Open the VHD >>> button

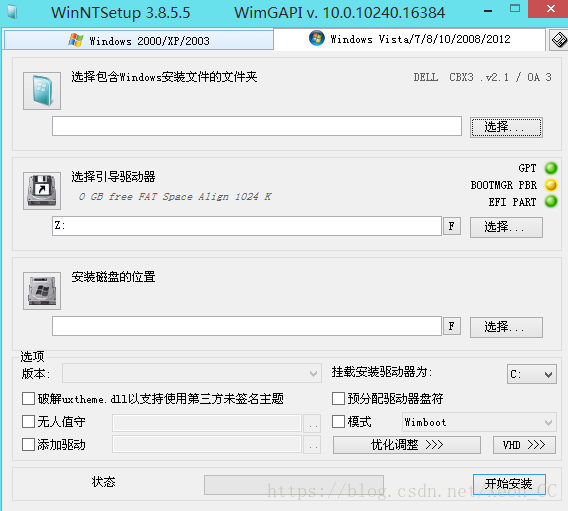[524, 445]
